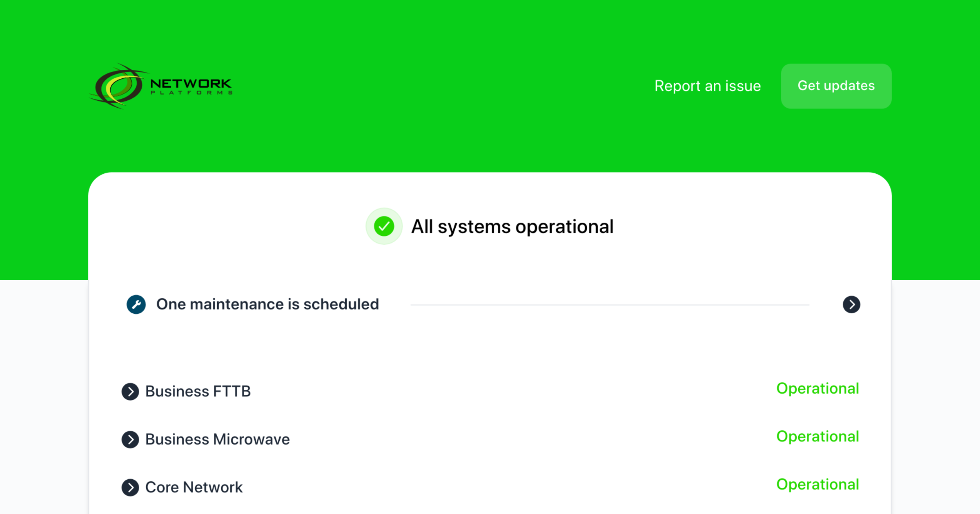Expand the Business FTTB service row
This screenshot has height=514, width=980.
tap(198, 391)
